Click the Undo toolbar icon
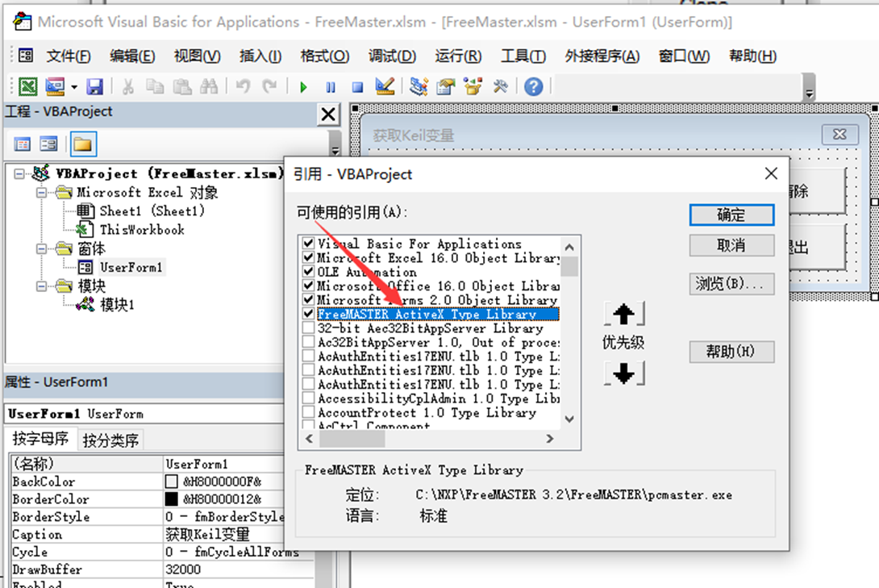The image size is (879, 588). (243, 86)
